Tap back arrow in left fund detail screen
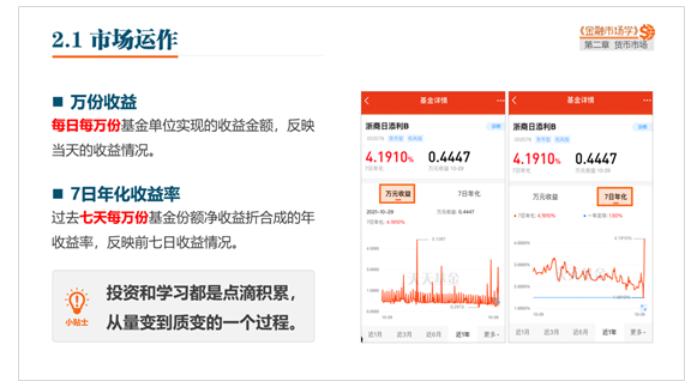The width and height of the screenshot is (688, 387). coord(367,101)
